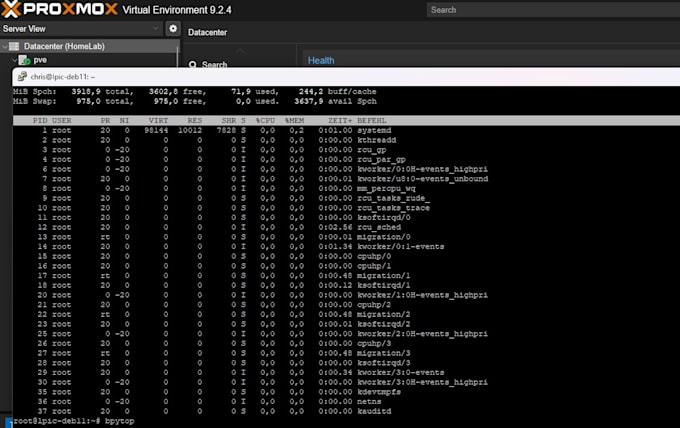Click the Search magnifier icon in the Datacenter menu

coord(193,65)
